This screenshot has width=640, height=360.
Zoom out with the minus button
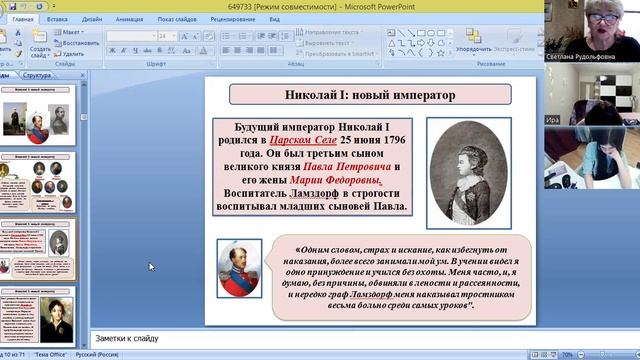coord(581,355)
